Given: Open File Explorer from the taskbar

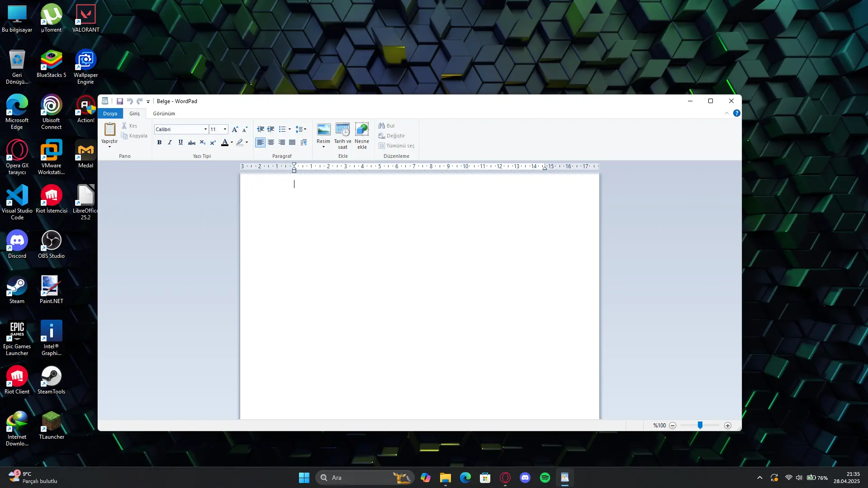Looking at the screenshot, I should click(446, 478).
